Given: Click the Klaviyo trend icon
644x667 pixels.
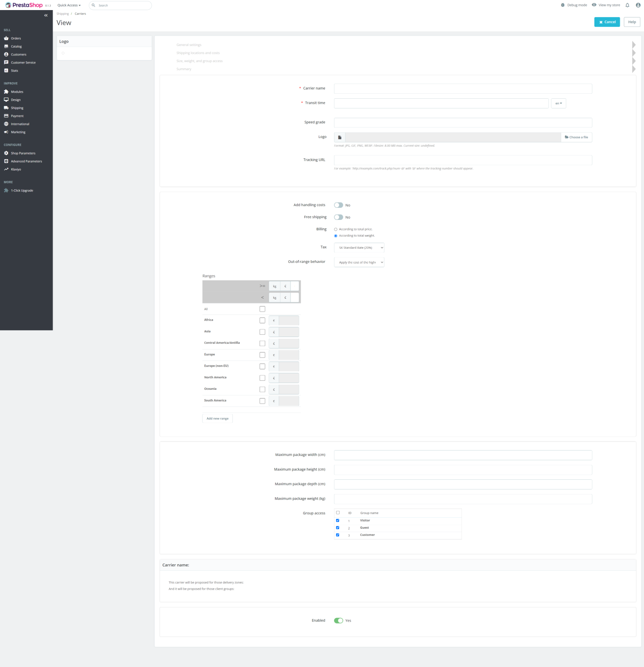Looking at the screenshot, I should 6,169.
